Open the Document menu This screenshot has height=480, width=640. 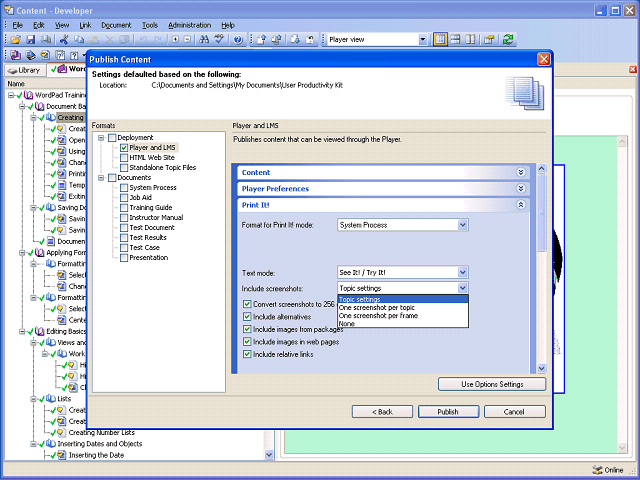point(116,25)
